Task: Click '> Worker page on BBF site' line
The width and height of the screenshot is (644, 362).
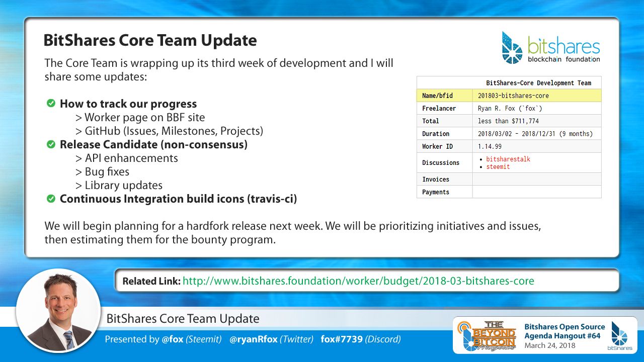Action: point(140,118)
